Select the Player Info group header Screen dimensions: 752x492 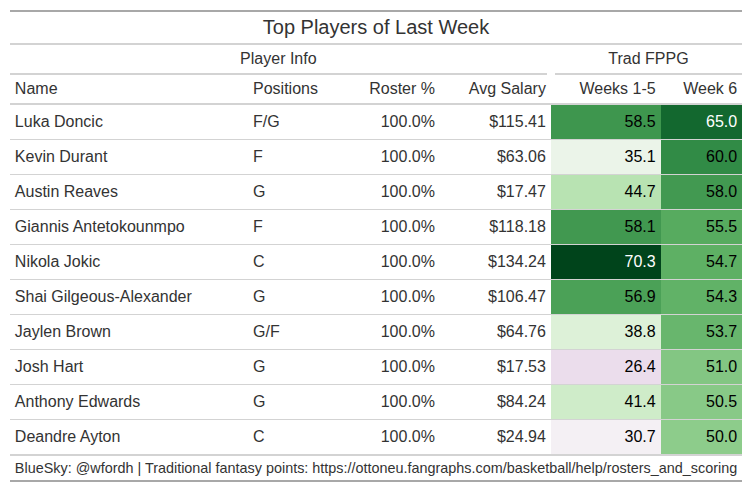click(278, 58)
